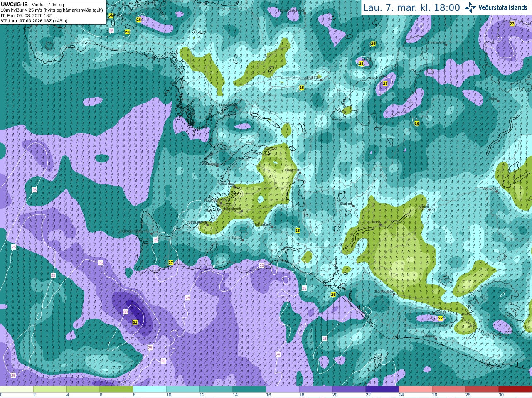Click the yellow gust label 27 below Keflavíkurflugvöllur
Screen dimensions: 532x398
click(171, 263)
